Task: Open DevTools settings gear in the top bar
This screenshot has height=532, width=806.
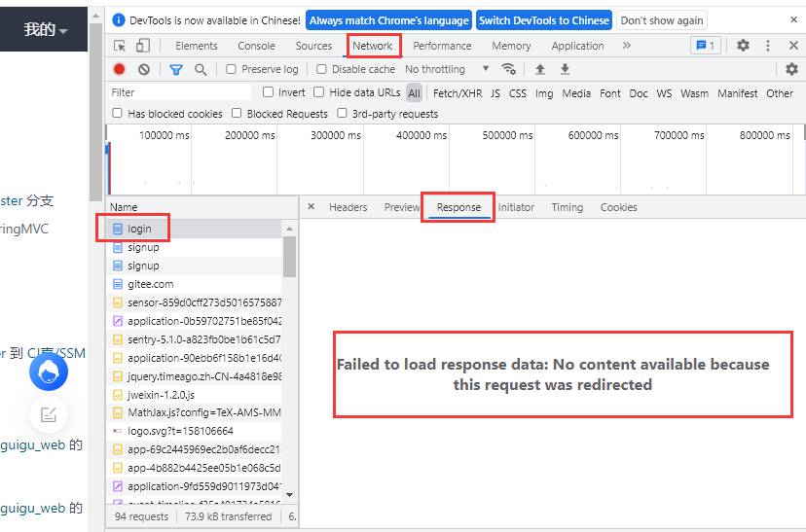Action: click(x=743, y=45)
